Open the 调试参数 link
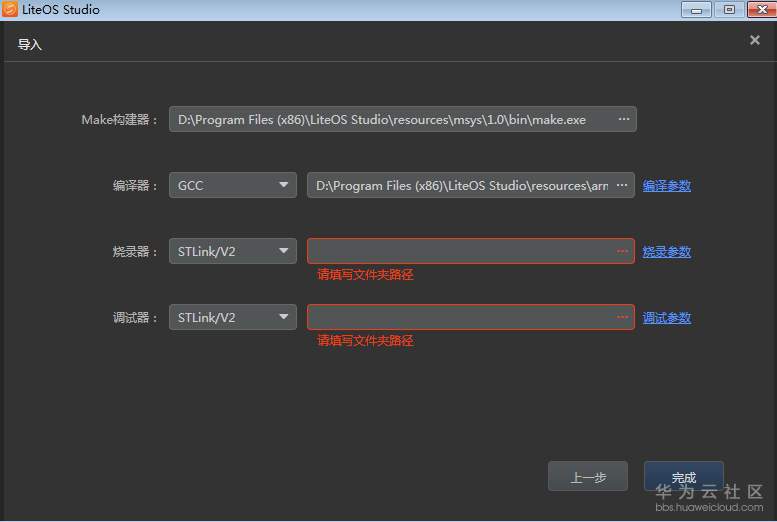Image resolution: width=777 pixels, height=522 pixels. point(666,318)
